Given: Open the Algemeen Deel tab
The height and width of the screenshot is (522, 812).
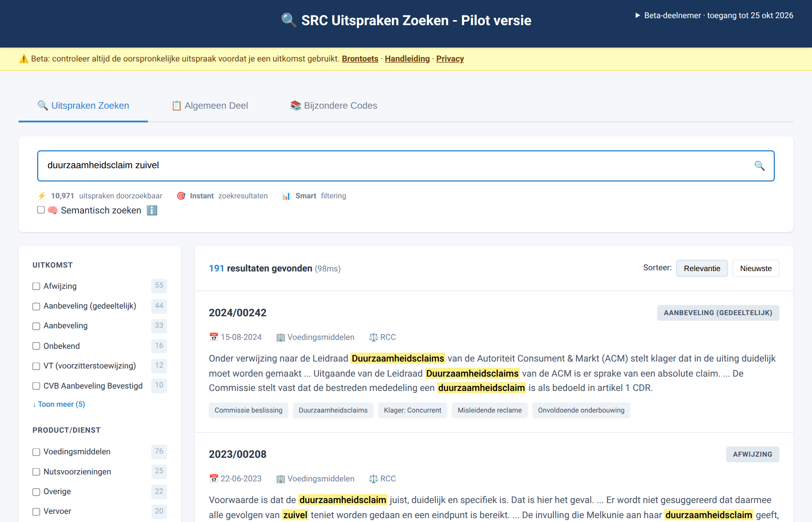Looking at the screenshot, I should [210, 106].
